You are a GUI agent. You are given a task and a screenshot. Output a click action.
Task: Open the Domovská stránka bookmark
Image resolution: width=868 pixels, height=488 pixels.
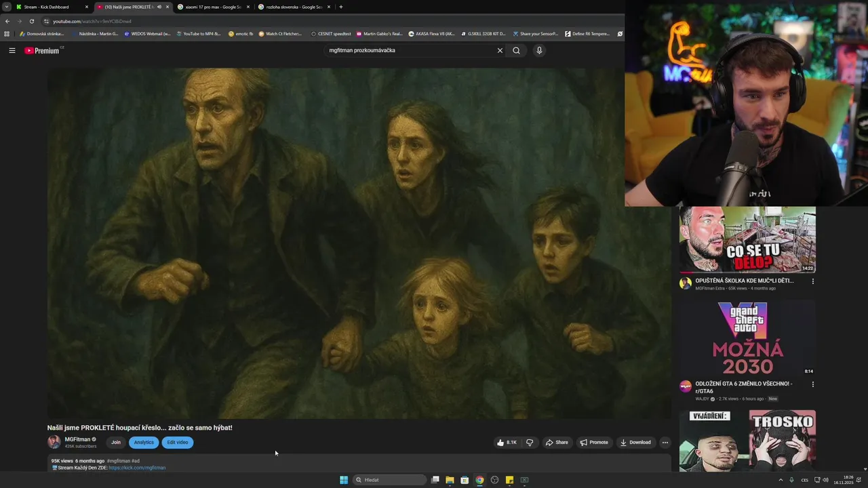[41, 33]
